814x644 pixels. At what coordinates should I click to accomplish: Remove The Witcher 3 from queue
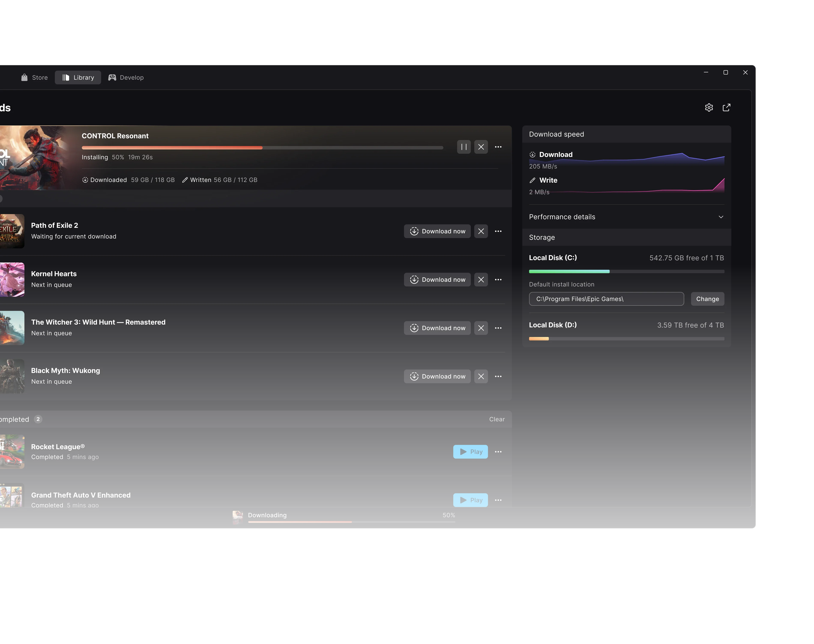[481, 328]
